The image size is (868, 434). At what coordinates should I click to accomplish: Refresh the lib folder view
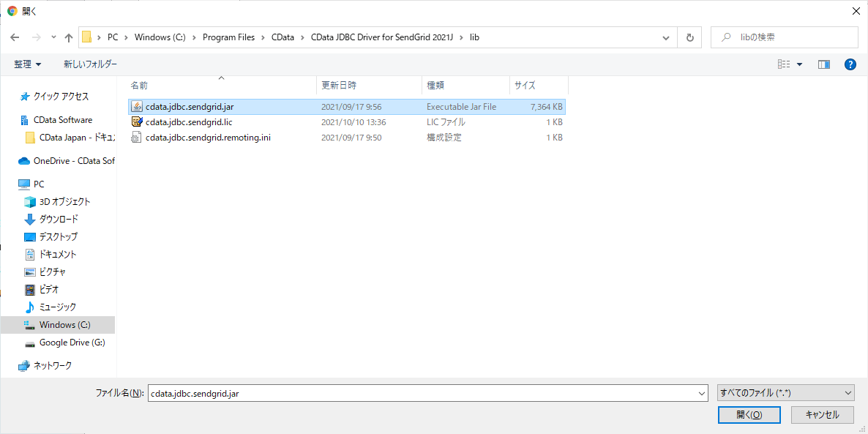tap(689, 37)
